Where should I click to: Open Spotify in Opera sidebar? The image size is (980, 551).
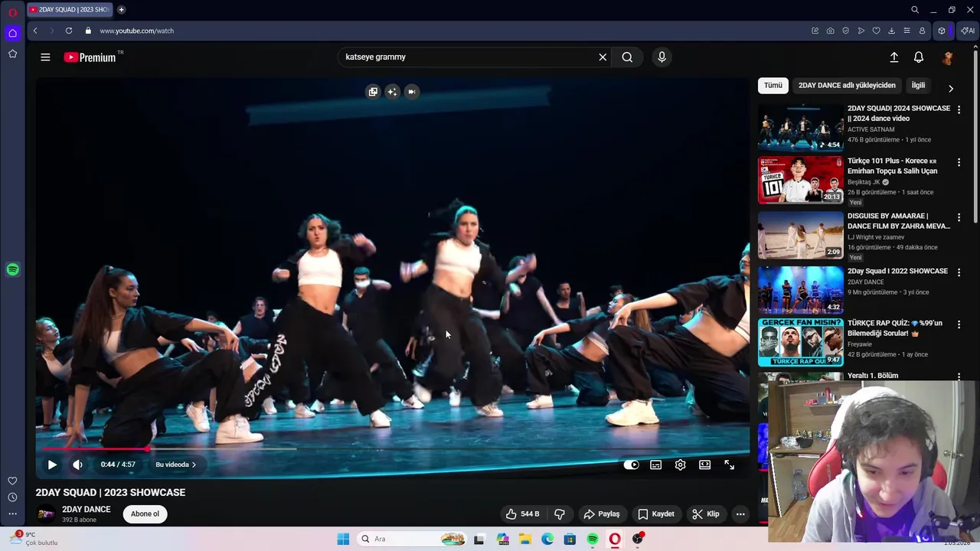pos(12,269)
